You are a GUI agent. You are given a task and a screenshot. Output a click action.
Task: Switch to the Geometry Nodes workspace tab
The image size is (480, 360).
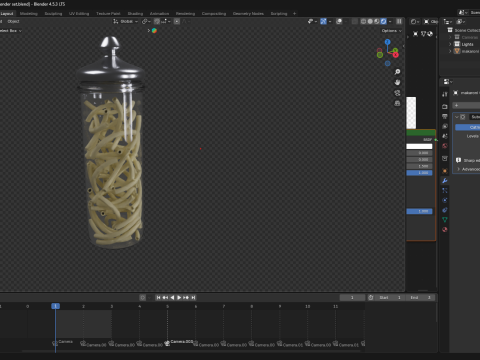[248, 14]
